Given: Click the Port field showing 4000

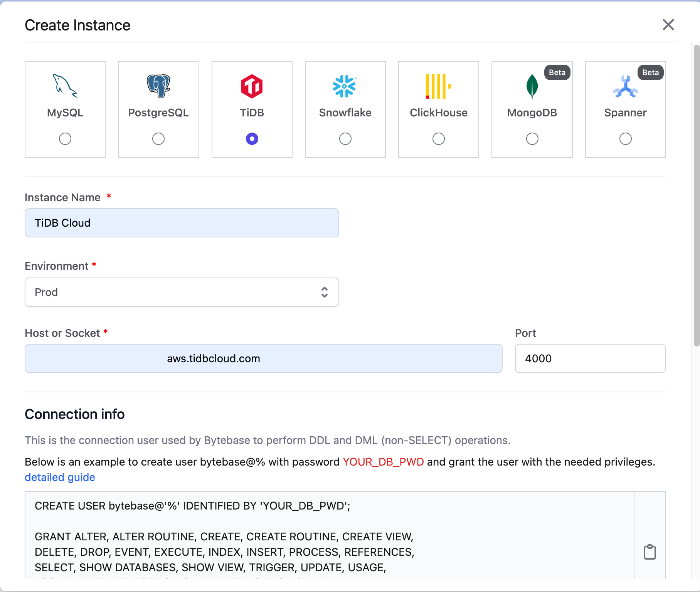Looking at the screenshot, I should pos(590,358).
